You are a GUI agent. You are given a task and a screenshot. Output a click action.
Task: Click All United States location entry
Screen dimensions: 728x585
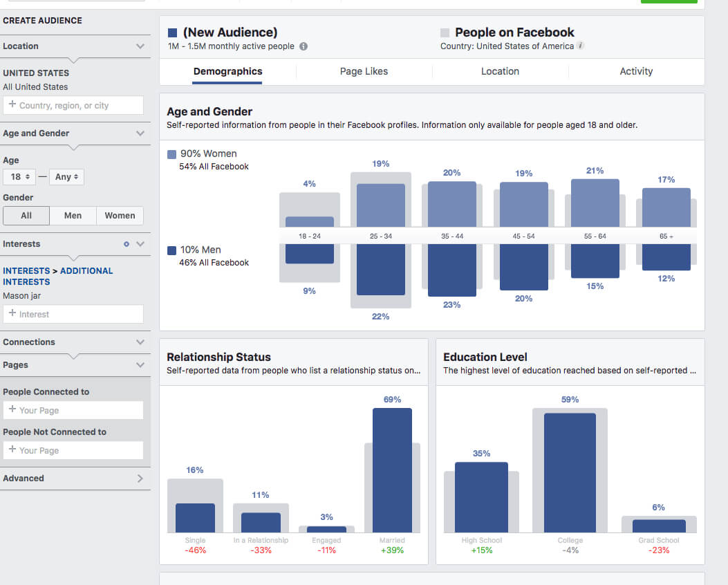[x=35, y=87]
